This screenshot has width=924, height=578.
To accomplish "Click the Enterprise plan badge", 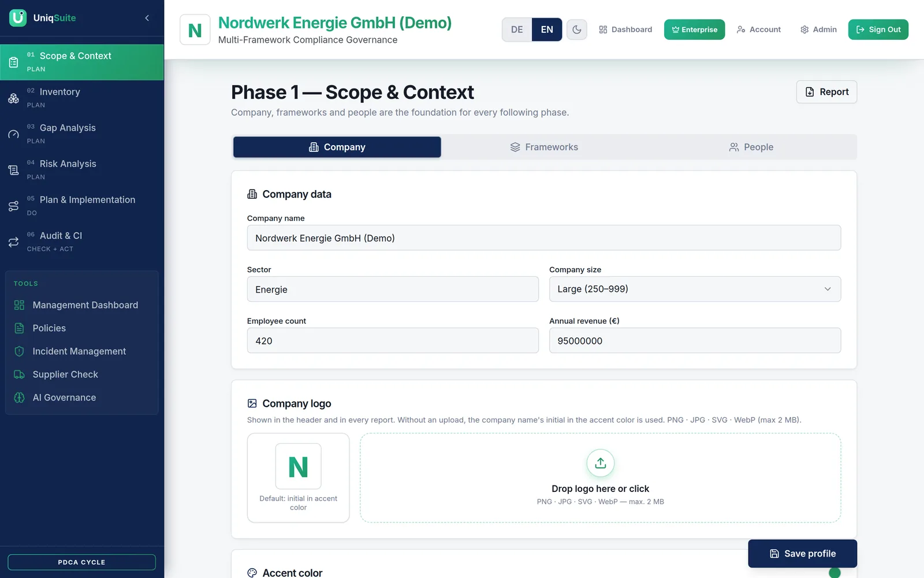I will 694,29.
